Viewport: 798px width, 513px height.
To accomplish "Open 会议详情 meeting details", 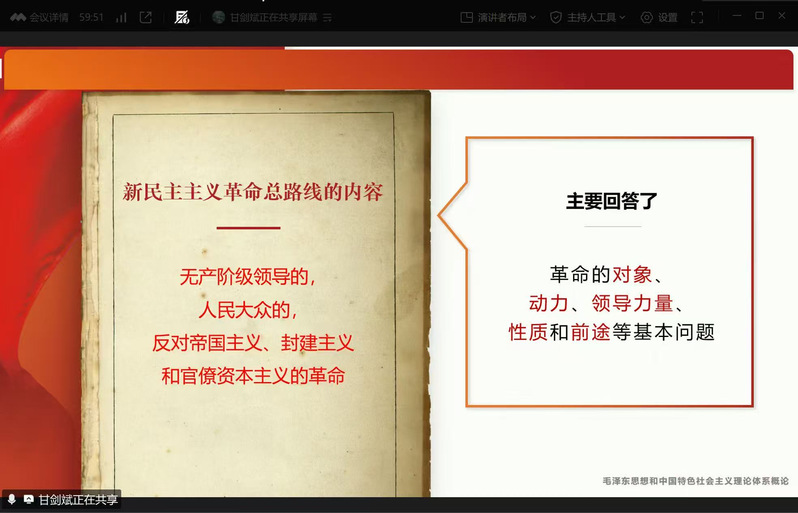I will [x=49, y=17].
